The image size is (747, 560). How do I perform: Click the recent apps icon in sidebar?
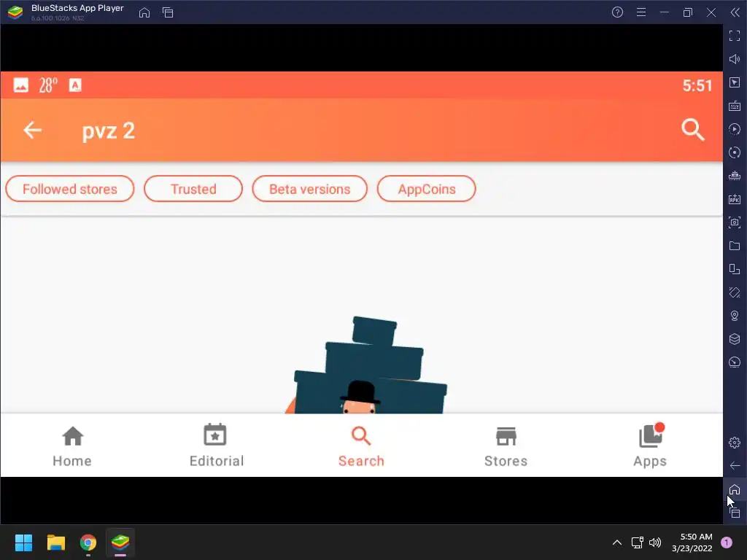pyautogui.click(x=735, y=513)
